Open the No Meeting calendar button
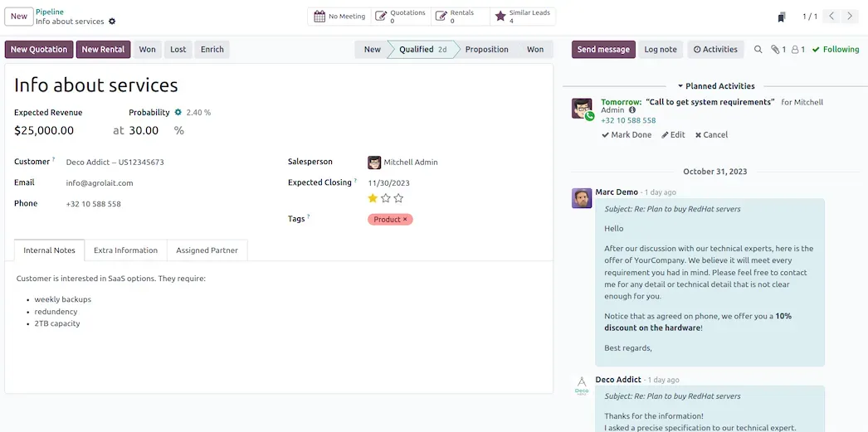Screen dimensions: 868x432 tap(339, 17)
